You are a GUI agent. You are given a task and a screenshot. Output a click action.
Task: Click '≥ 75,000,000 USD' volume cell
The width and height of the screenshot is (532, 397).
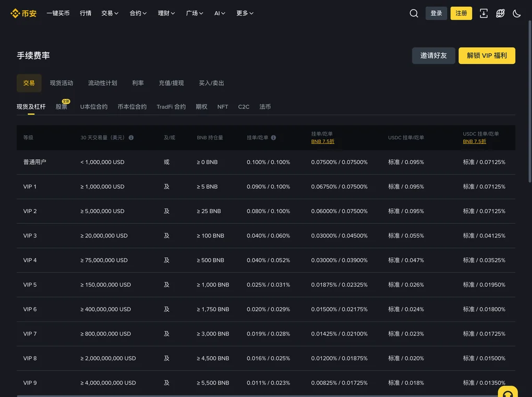coord(104,260)
